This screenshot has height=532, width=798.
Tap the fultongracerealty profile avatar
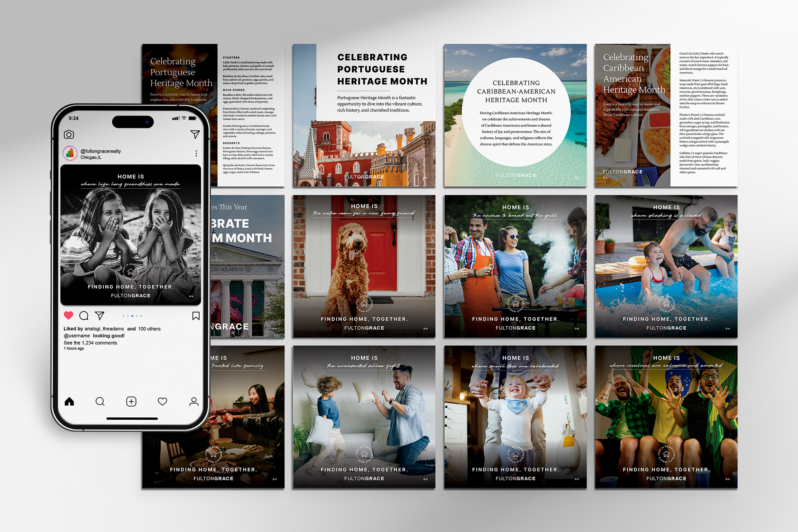[70, 153]
